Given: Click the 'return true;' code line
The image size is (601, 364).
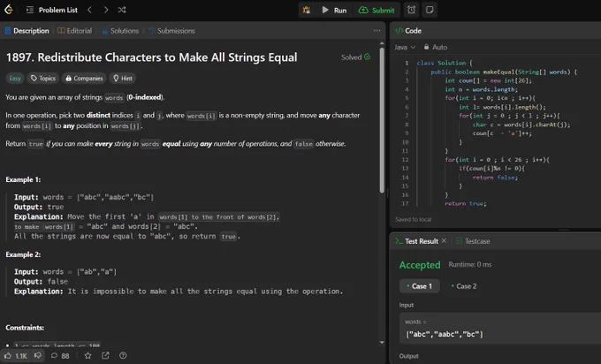Looking at the screenshot, I should (465, 203).
